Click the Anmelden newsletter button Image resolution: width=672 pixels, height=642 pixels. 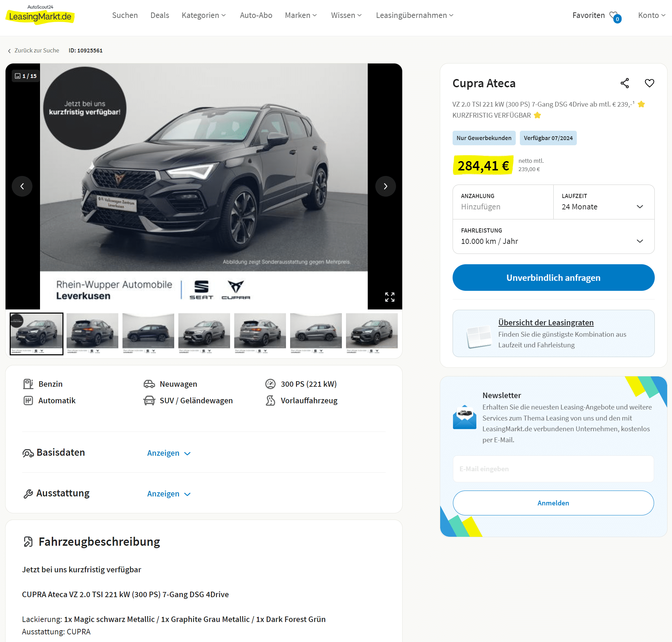[x=553, y=503]
